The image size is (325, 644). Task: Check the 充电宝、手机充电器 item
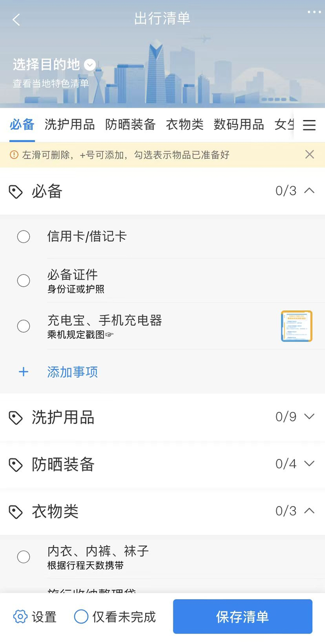click(23, 326)
